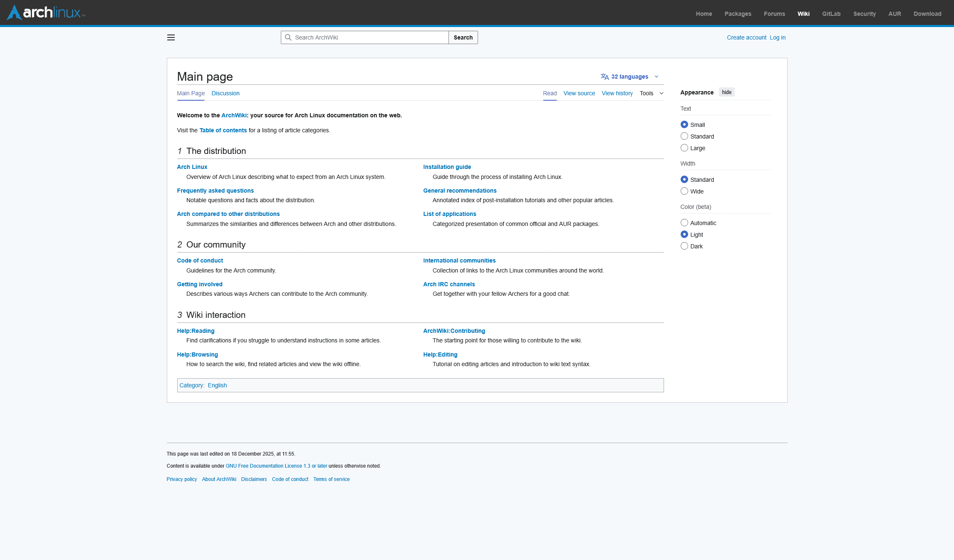Image resolution: width=954 pixels, height=560 pixels.
Task: Open the Arch Linux article link
Action: (192, 167)
